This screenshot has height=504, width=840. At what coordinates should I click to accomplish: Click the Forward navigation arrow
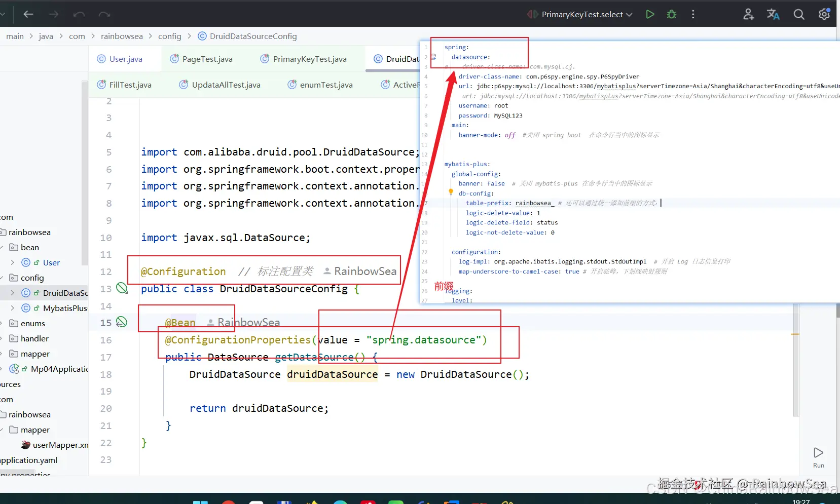[x=54, y=14]
